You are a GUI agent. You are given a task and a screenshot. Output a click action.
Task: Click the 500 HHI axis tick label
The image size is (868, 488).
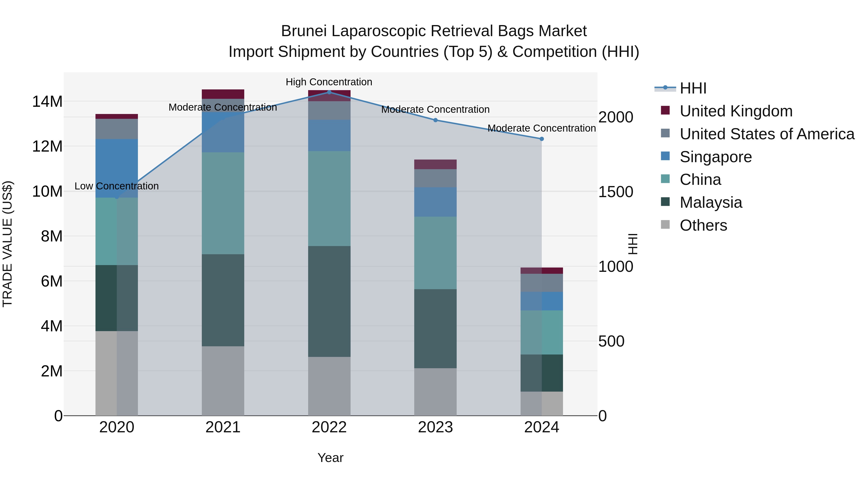pyautogui.click(x=611, y=341)
